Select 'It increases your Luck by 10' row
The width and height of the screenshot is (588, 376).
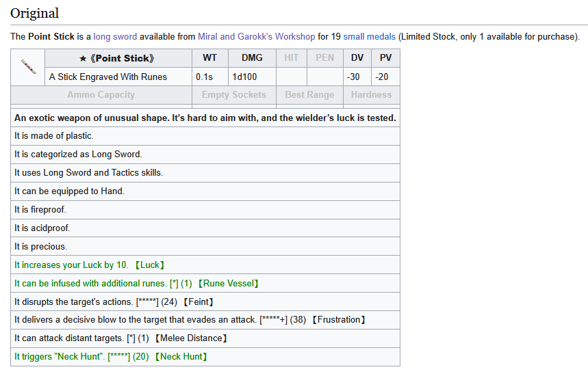click(x=205, y=265)
